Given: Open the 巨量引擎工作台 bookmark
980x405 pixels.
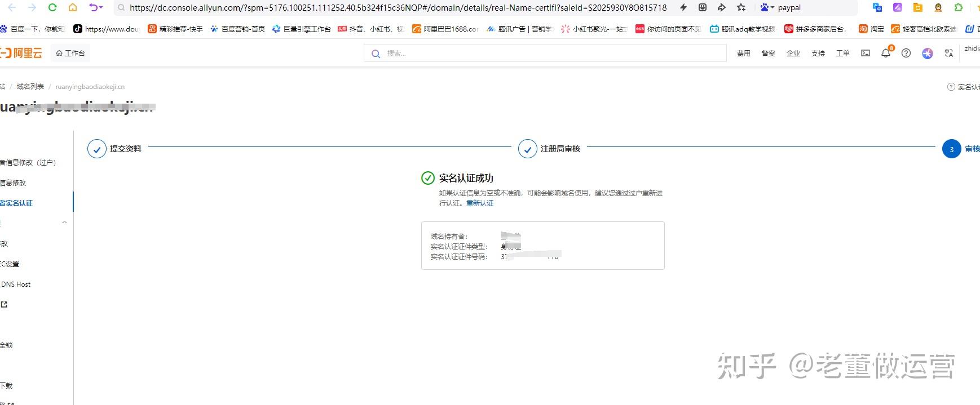Looking at the screenshot, I should coord(301,29).
